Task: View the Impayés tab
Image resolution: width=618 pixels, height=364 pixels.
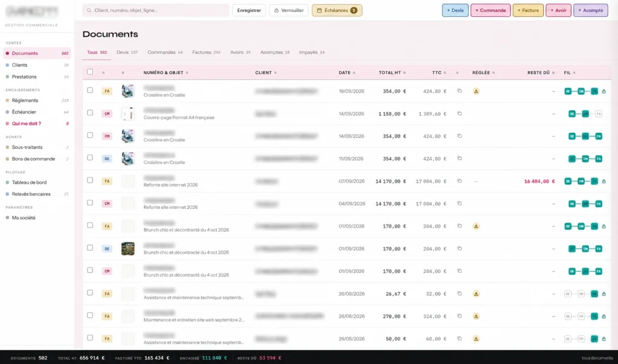Action: point(312,52)
